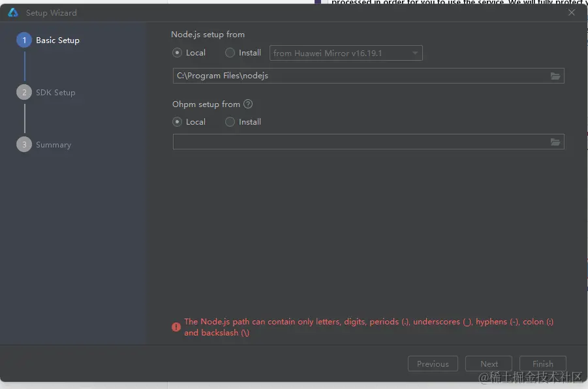The image size is (588, 389).
Task: Click the empty Ohpm path input field
Action: tap(368, 142)
